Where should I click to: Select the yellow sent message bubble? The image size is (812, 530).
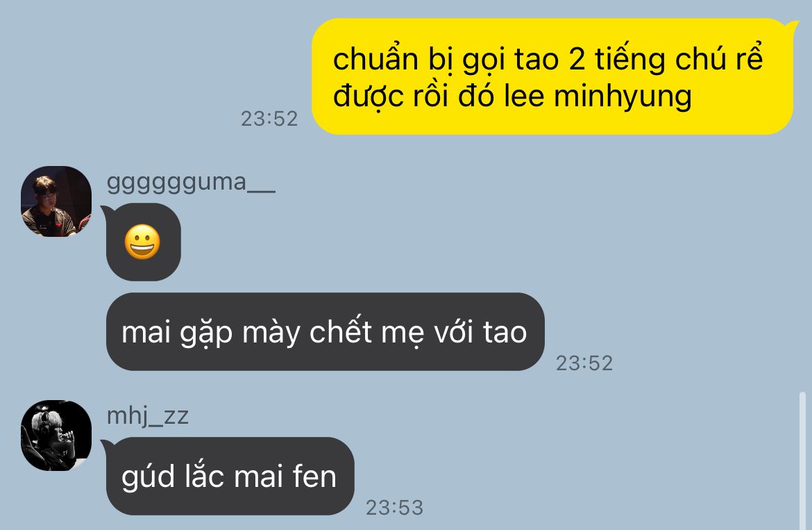click(x=552, y=76)
